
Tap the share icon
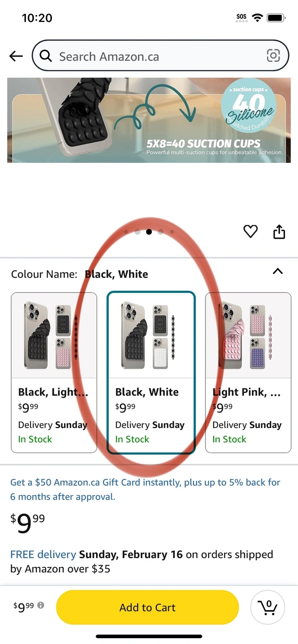pyautogui.click(x=279, y=232)
